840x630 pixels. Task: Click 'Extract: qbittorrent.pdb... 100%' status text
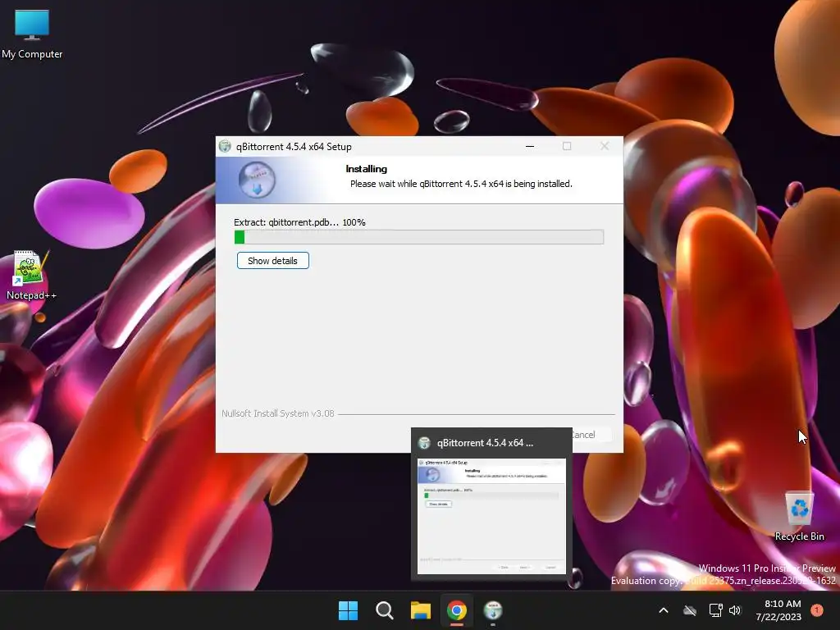coord(299,222)
